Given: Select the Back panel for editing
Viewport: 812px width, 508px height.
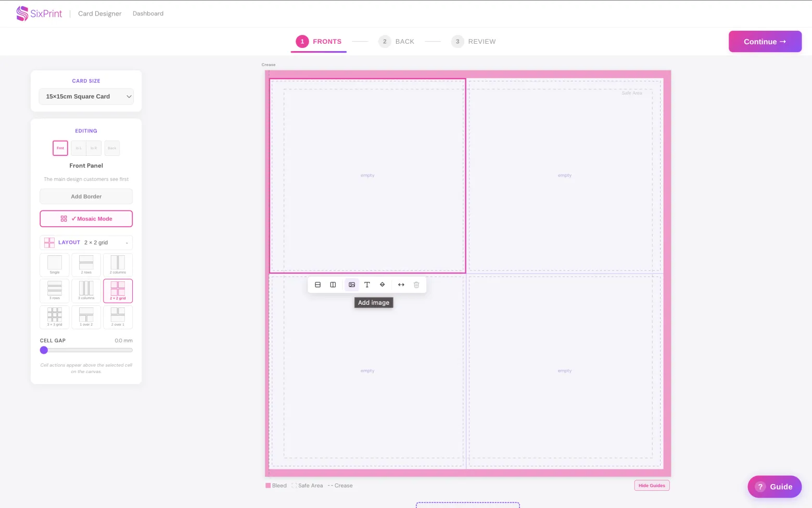Looking at the screenshot, I should pos(112,148).
